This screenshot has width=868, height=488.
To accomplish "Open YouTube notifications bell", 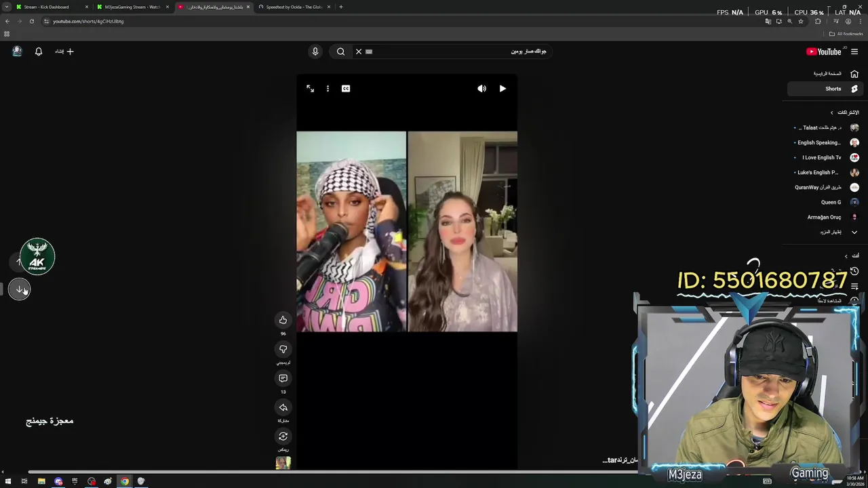I will (x=39, y=52).
